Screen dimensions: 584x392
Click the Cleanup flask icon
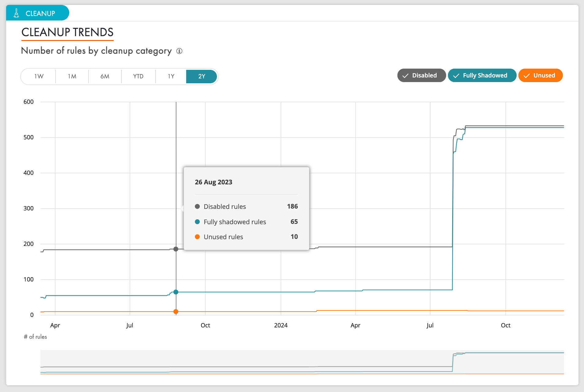(17, 13)
